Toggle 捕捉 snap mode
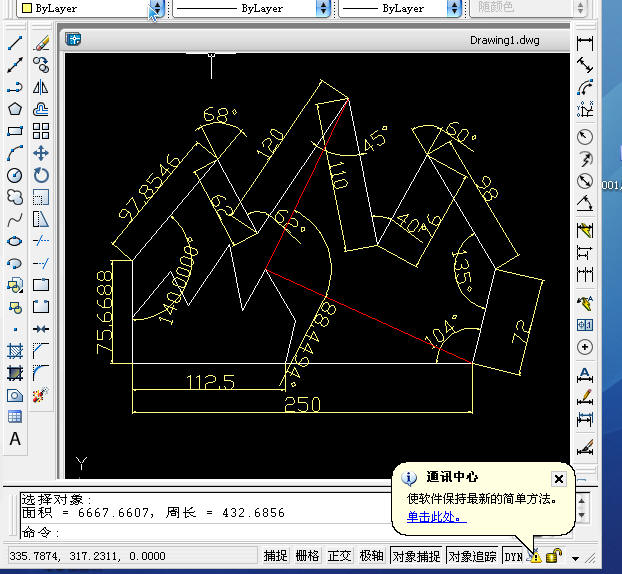The image size is (622, 574). 275,556
